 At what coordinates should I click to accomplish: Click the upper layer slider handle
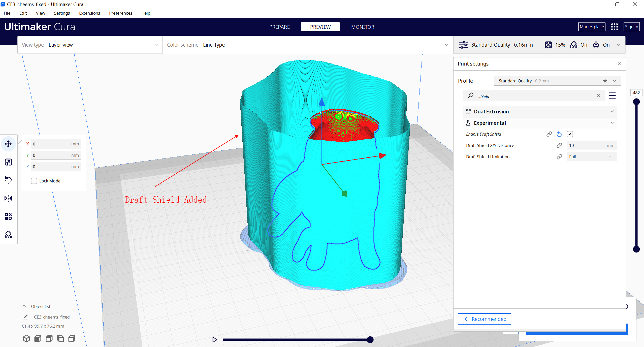point(636,102)
